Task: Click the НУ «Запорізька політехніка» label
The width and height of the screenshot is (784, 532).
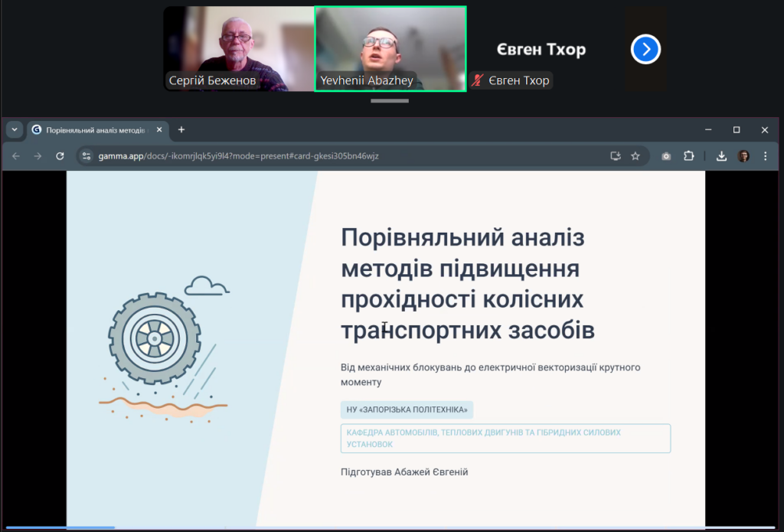Action: pos(407,410)
